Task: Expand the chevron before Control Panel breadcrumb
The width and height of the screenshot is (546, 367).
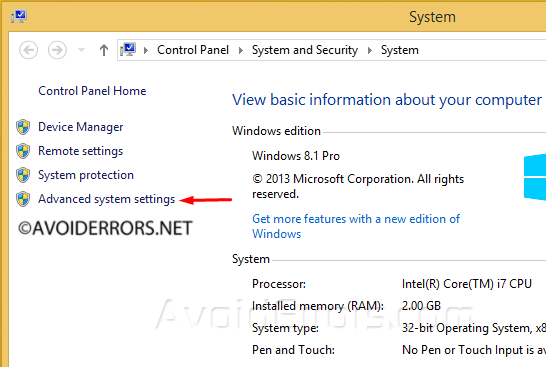Action: (146, 50)
